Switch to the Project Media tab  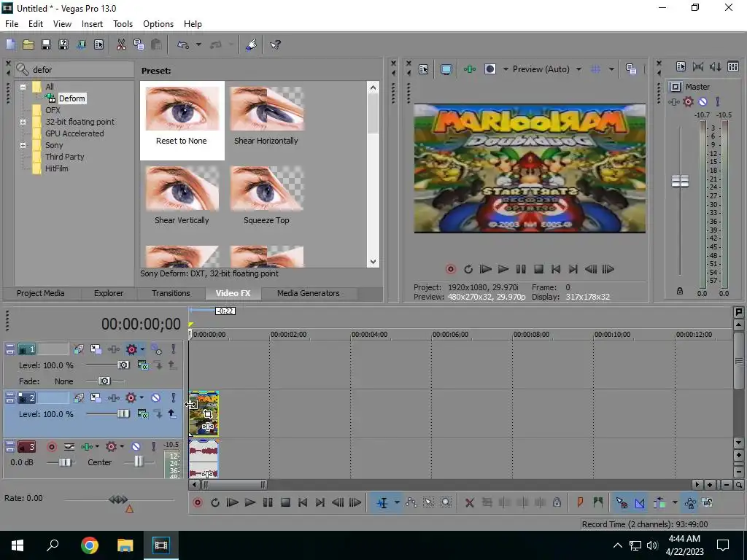coord(41,293)
